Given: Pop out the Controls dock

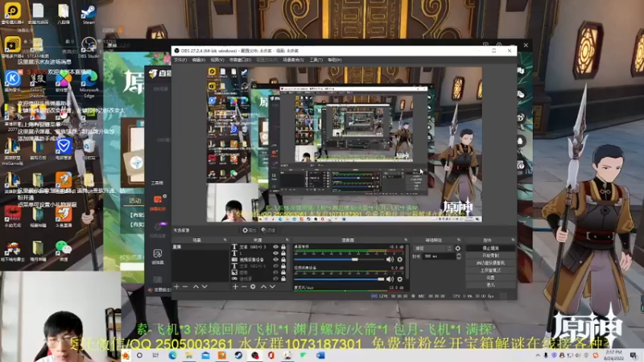Looking at the screenshot, I should coord(513,240).
